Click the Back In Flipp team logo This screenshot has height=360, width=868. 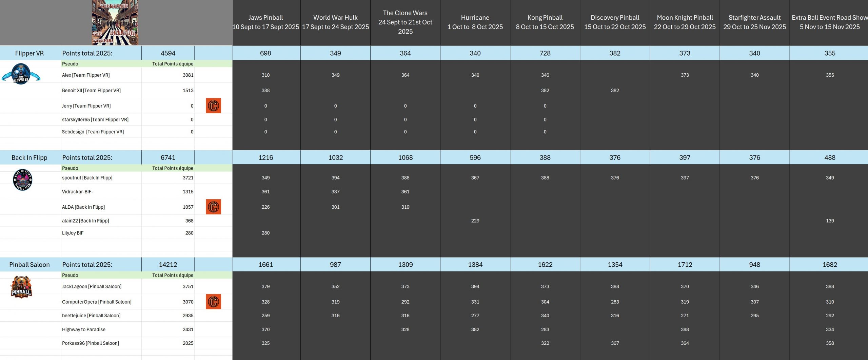pos(22,180)
